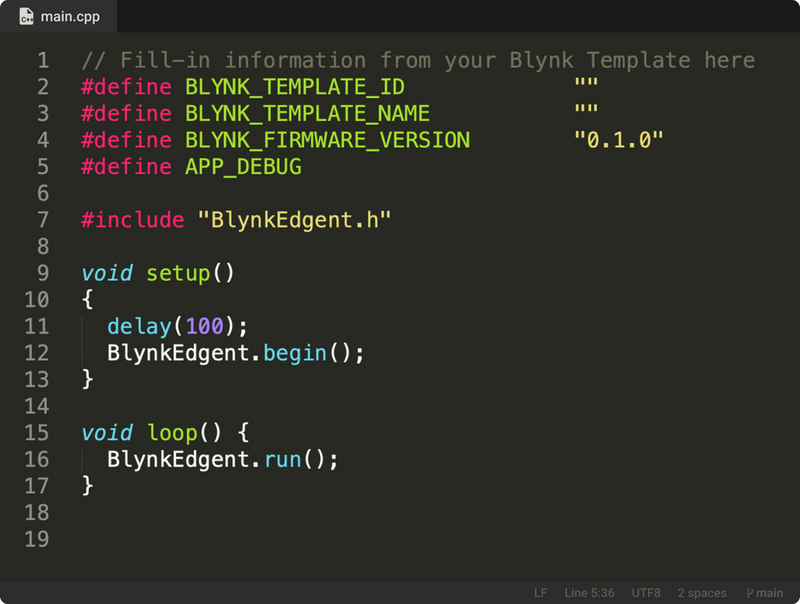Click the setup function name
Screen dimensions: 800x604
[x=176, y=273]
